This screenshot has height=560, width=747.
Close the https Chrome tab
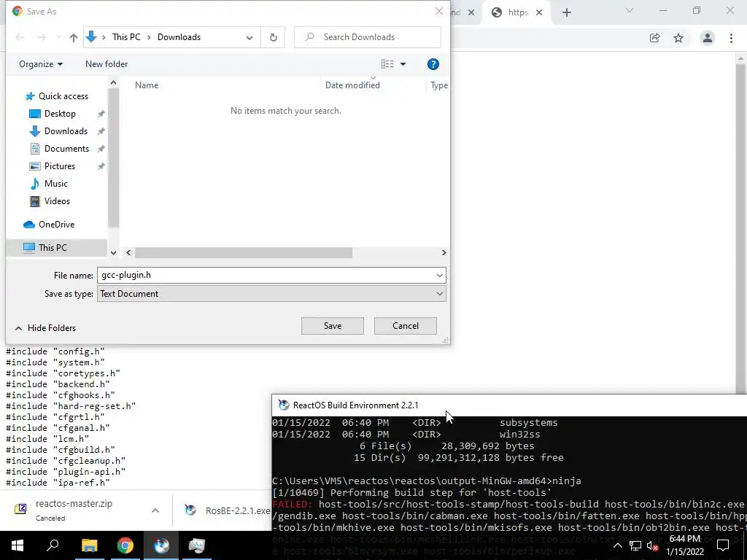pos(539,13)
